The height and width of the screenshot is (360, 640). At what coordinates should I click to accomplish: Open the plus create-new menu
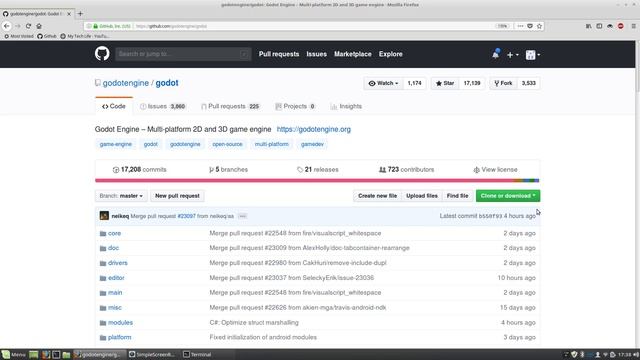(512, 55)
